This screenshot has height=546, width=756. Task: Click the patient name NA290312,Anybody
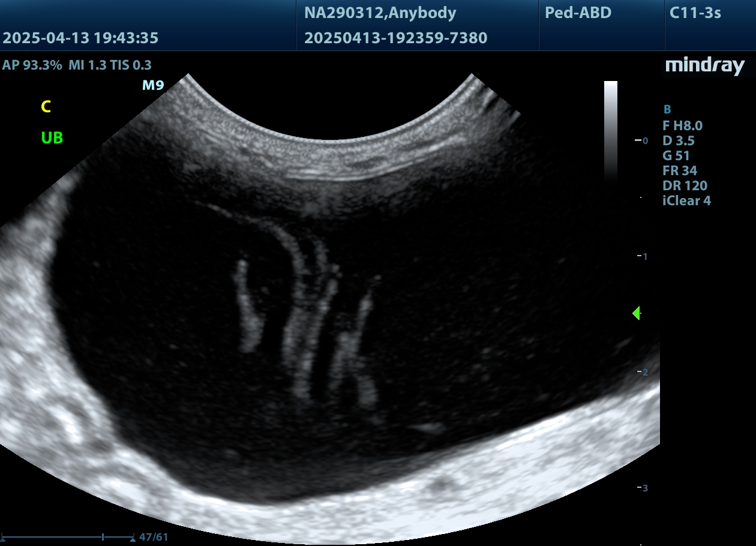point(380,13)
